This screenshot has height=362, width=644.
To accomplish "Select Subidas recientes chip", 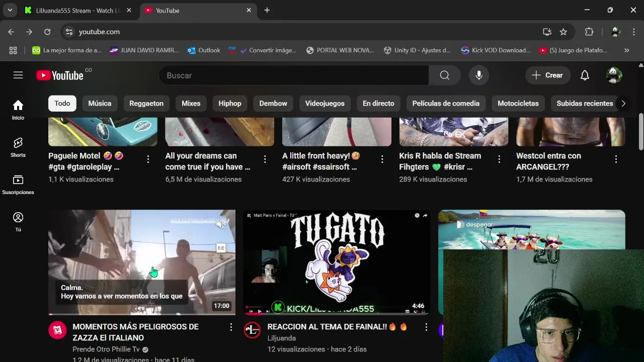I will (x=585, y=104).
